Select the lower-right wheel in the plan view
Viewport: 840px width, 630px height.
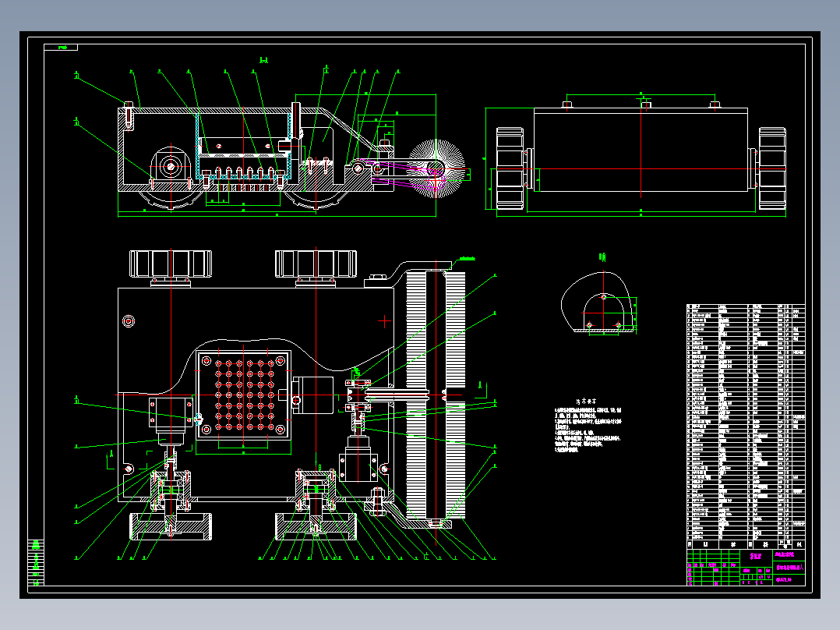(316, 526)
